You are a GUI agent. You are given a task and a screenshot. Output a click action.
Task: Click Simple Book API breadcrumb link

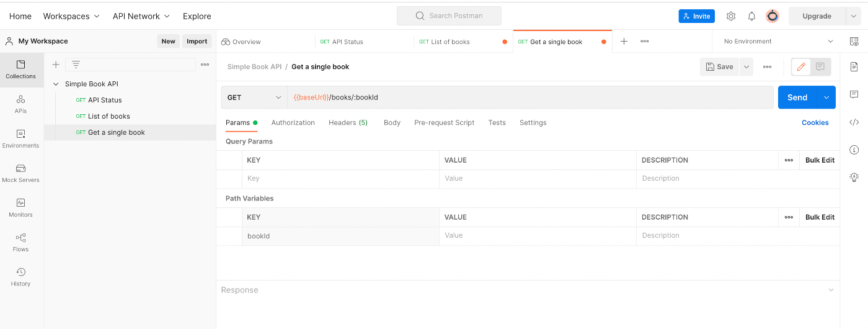(x=254, y=66)
